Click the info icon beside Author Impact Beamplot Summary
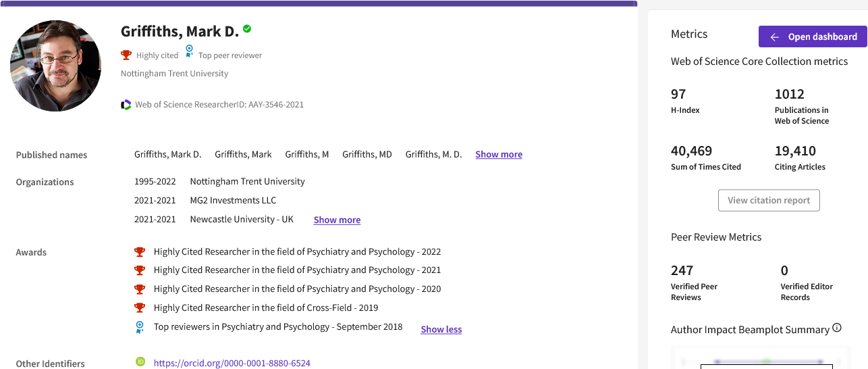 pyautogui.click(x=837, y=328)
